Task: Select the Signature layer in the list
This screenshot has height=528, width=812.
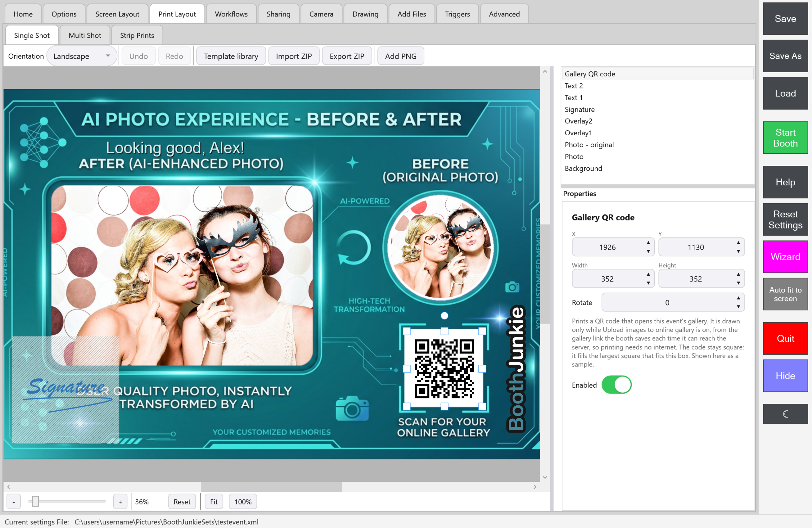Action: click(x=657, y=109)
